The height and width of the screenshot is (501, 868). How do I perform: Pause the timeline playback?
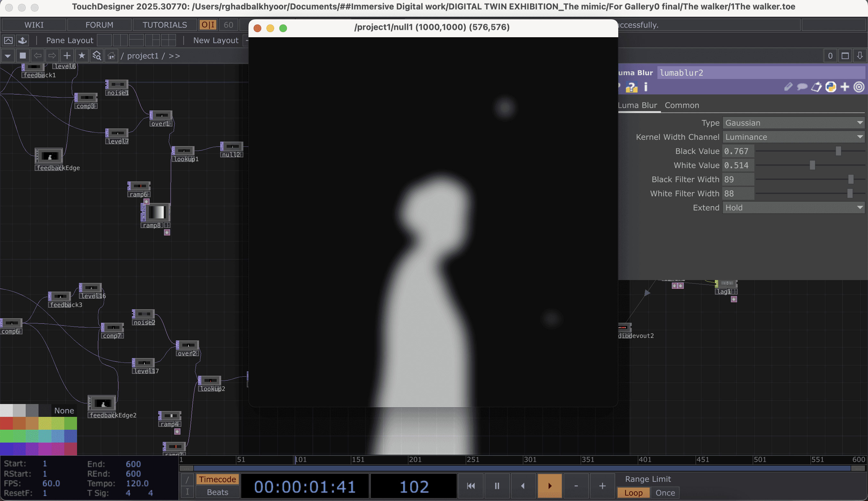[x=497, y=486]
